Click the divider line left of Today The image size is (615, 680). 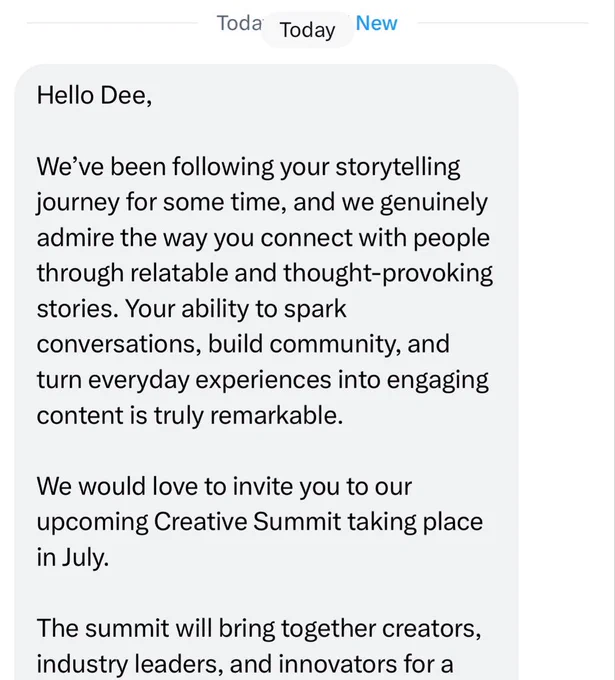click(x=112, y=23)
